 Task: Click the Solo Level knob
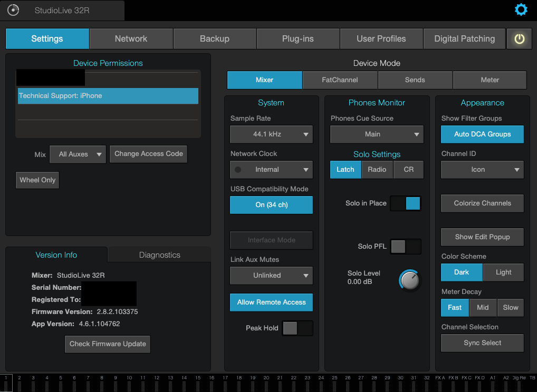click(409, 280)
